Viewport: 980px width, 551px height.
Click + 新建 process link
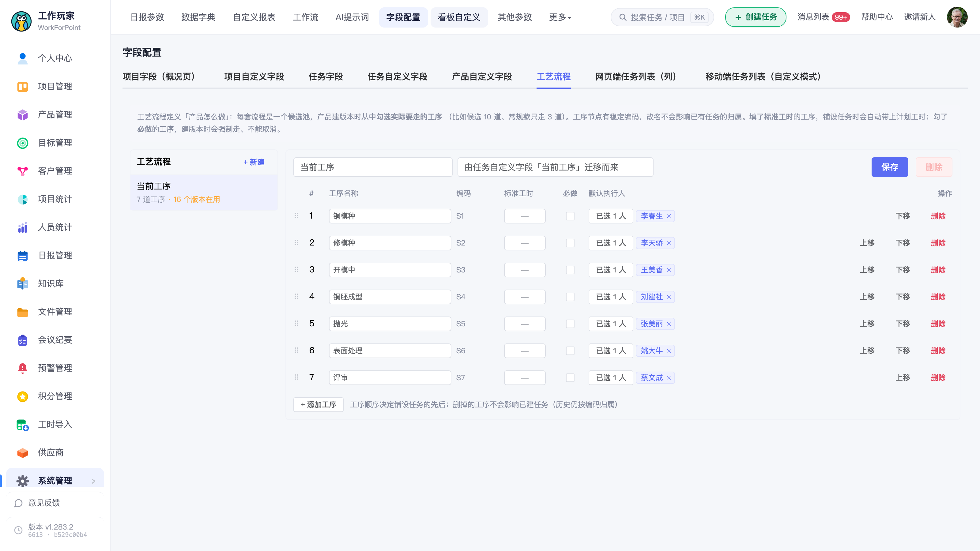tap(254, 162)
